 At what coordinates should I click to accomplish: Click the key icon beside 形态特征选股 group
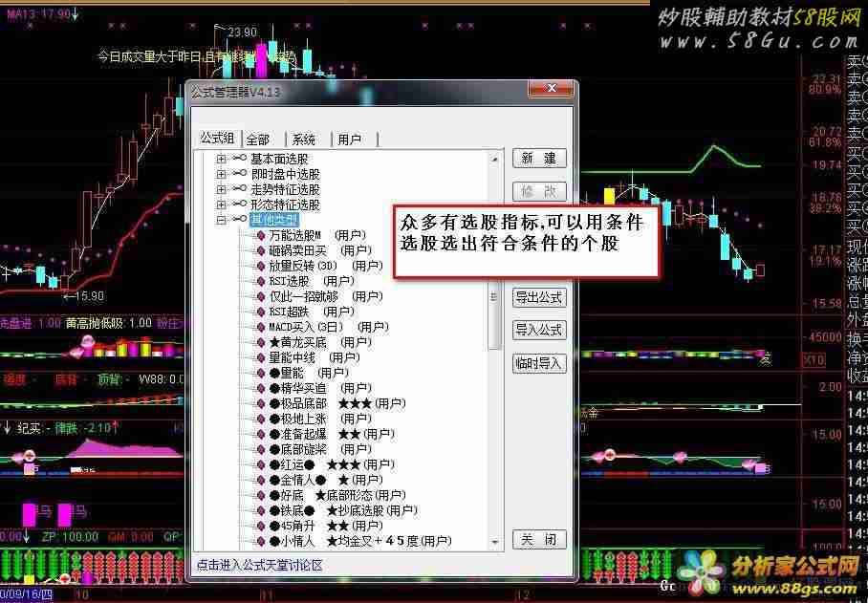[239, 205]
